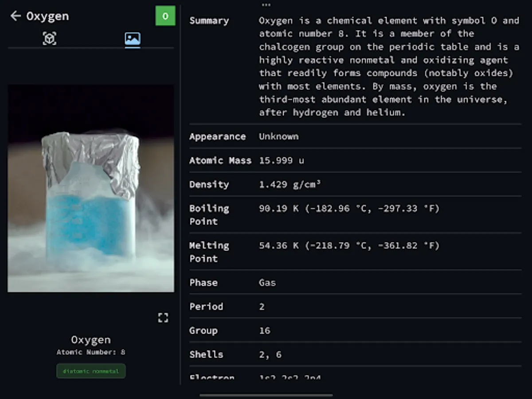Click the Oxygen name below the image

click(x=91, y=340)
